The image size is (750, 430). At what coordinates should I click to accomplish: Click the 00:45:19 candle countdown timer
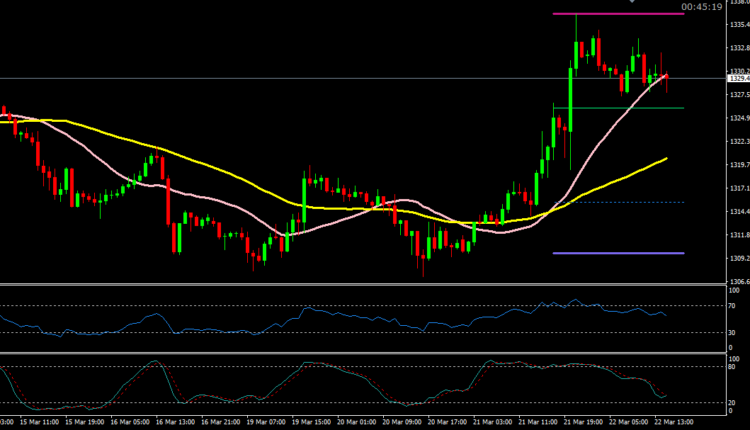[x=702, y=6]
